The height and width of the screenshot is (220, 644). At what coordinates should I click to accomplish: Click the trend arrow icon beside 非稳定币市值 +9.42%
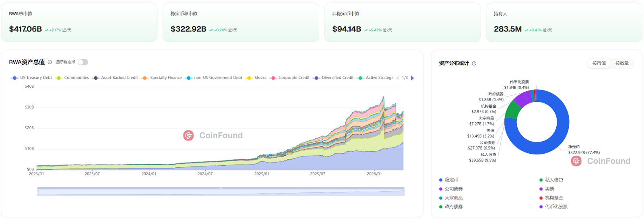365,30
